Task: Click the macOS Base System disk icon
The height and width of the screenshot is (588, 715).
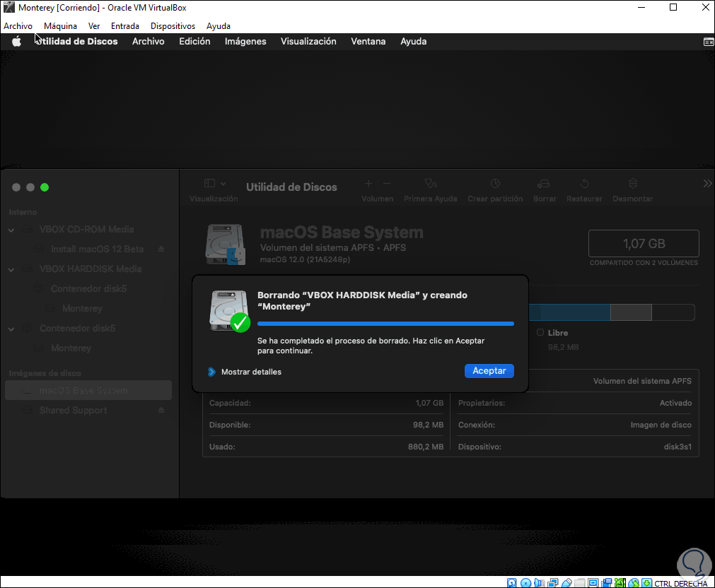Action: pos(226,245)
